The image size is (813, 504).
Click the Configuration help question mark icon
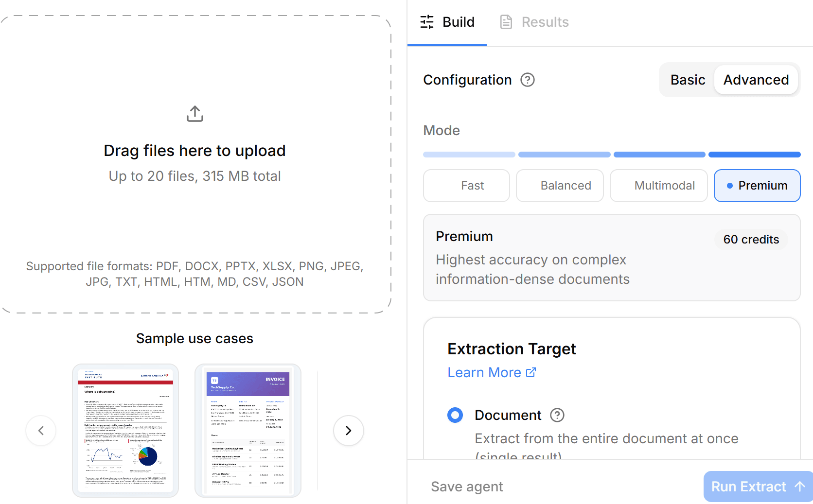[x=528, y=80]
